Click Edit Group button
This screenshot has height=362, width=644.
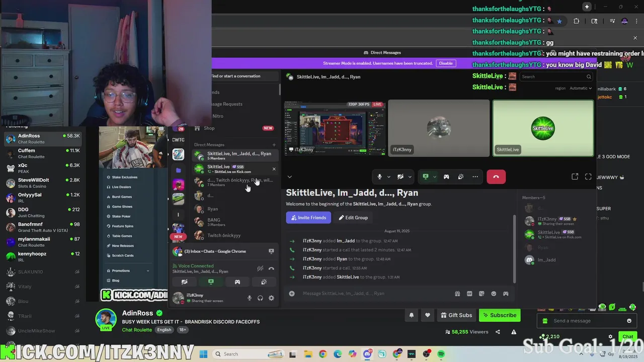pyautogui.click(x=353, y=218)
